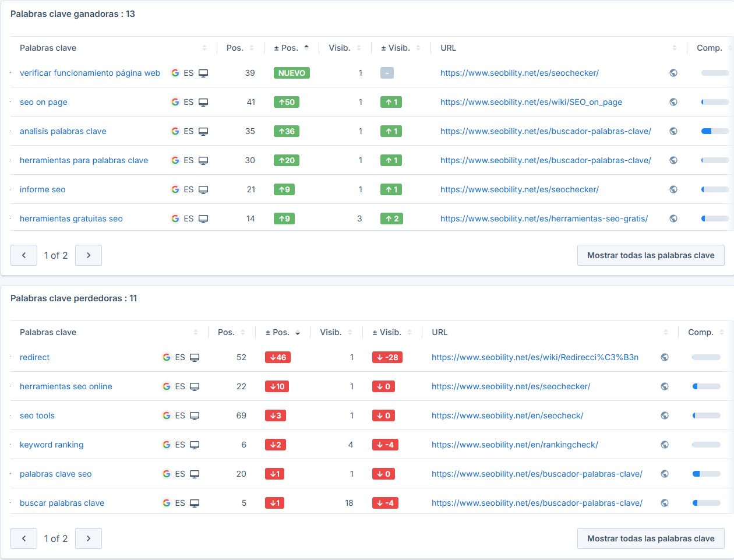
Task: Click the '↓ -28' visibility change badge
Action: [x=387, y=357]
